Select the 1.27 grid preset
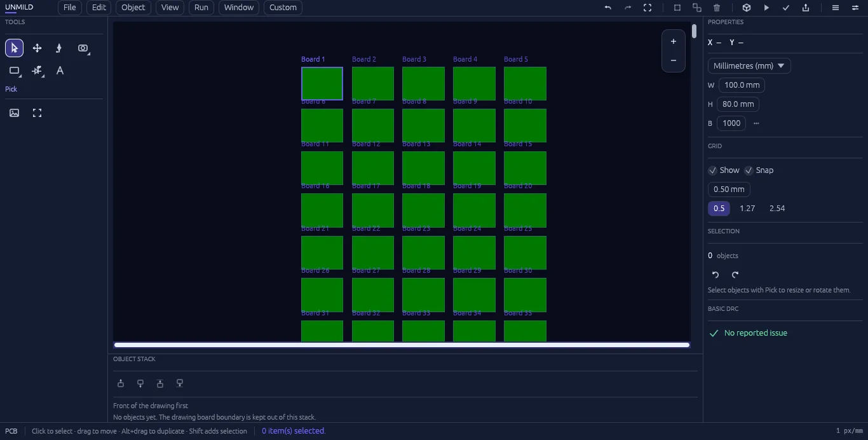This screenshot has height=440, width=868. click(x=747, y=209)
